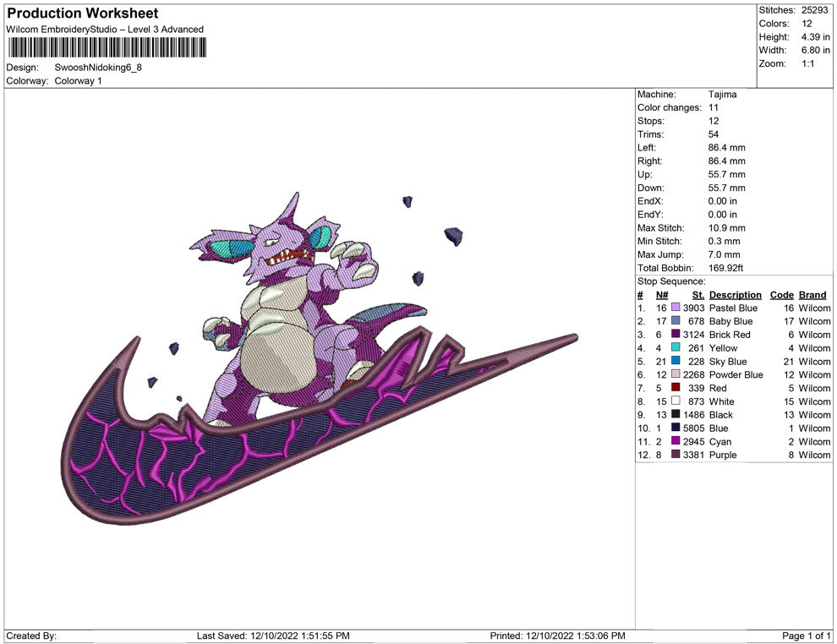Pick the Red thread swatch
This screenshot has height=644, width=837.
coord(676,388)
